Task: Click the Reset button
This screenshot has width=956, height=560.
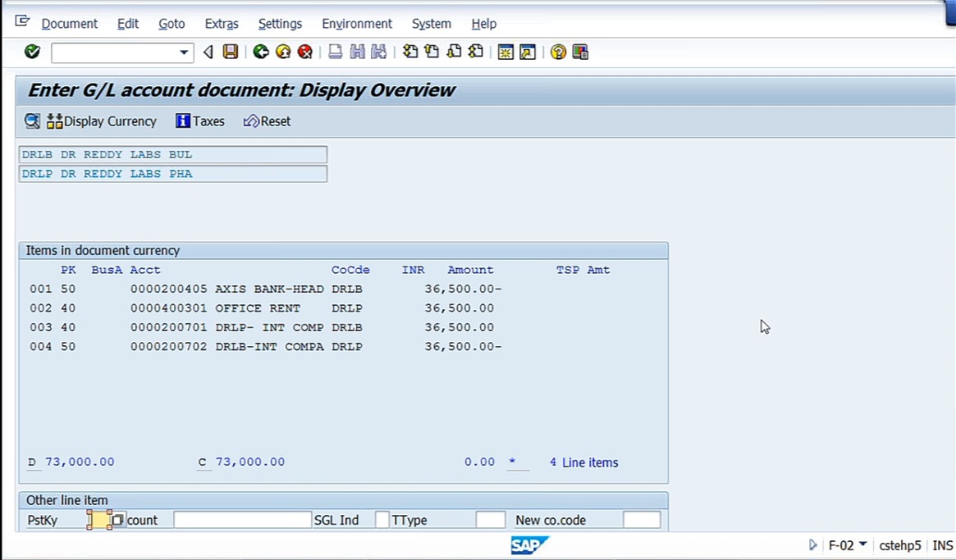Action: tap(267, 121)
